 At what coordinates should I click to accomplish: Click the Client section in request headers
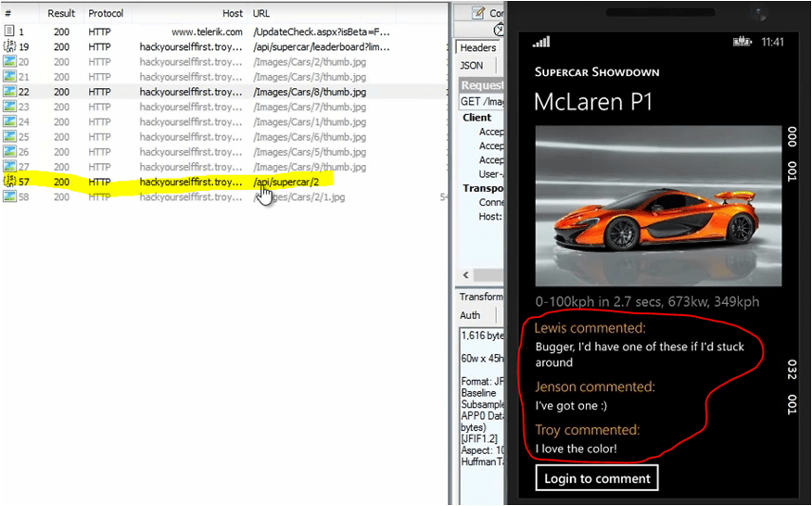477,119
